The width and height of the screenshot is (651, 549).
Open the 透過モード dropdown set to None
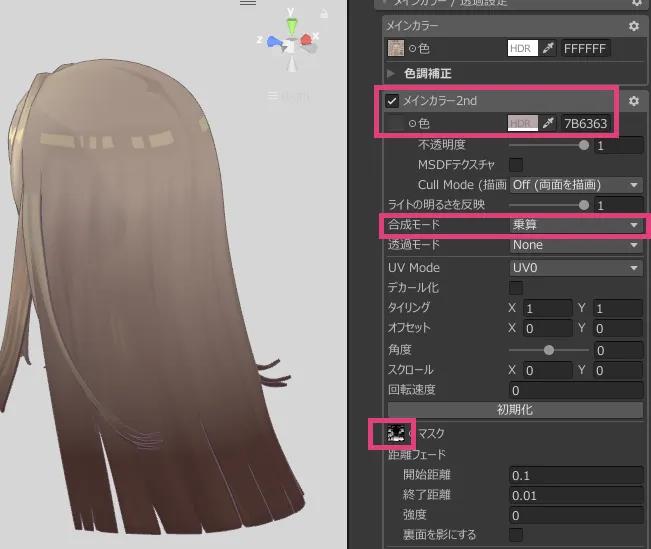click(x=575, y=245)
